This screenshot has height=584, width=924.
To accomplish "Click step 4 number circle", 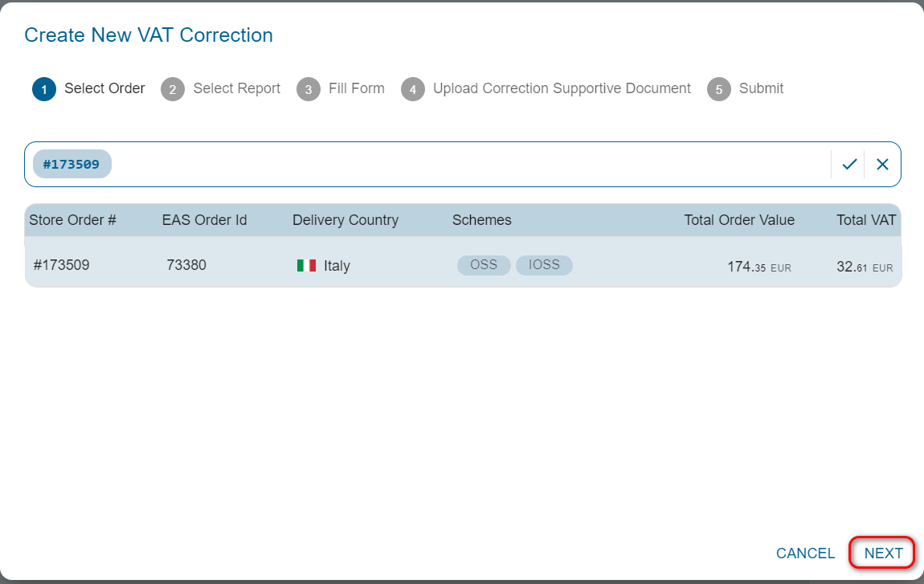I will click(x=413, y=89).
